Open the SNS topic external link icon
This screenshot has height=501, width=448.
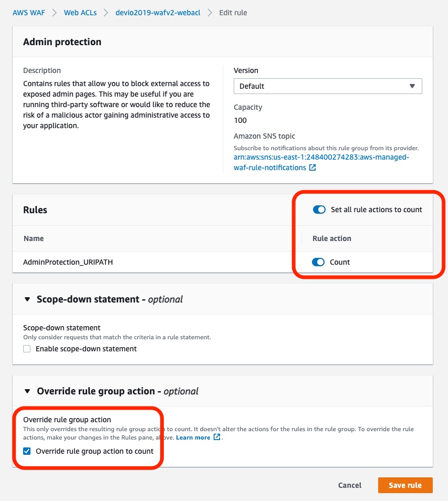311,168
